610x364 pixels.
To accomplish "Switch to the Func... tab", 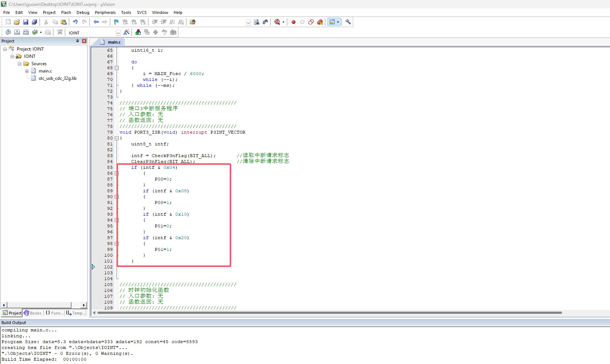I will pos(54,313).
